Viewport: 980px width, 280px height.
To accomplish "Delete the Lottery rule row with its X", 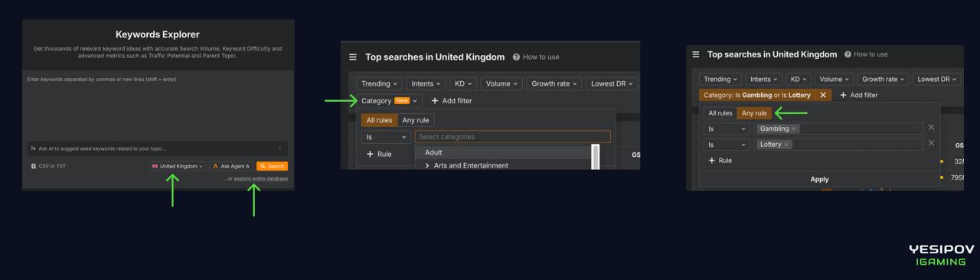I will pos(931,143).
